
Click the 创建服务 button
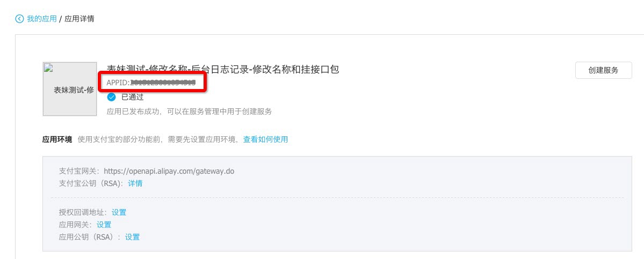[x=603, y=70]
